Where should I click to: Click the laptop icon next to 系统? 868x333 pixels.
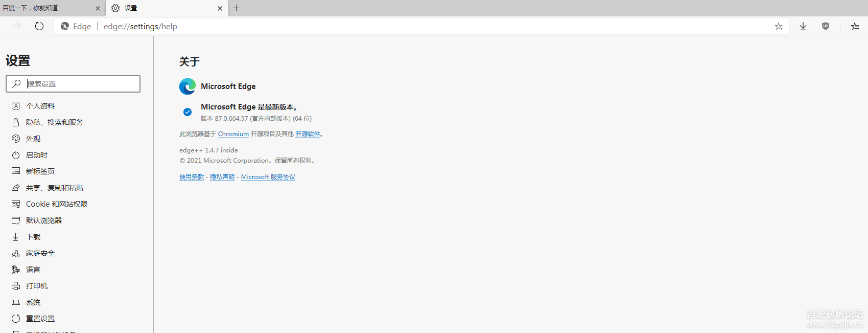point(16,302)
